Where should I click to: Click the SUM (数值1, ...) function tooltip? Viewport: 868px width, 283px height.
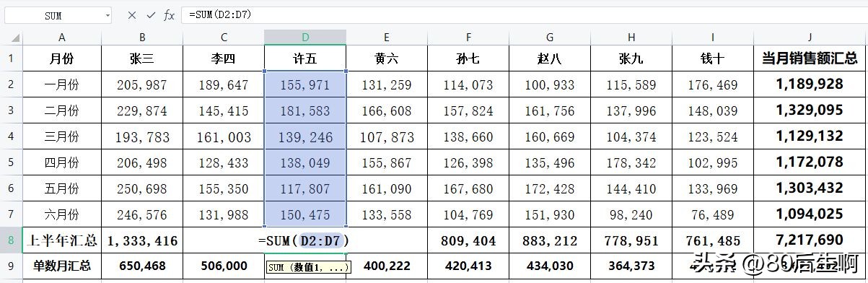pyautogui.click(x=308, y=268)
